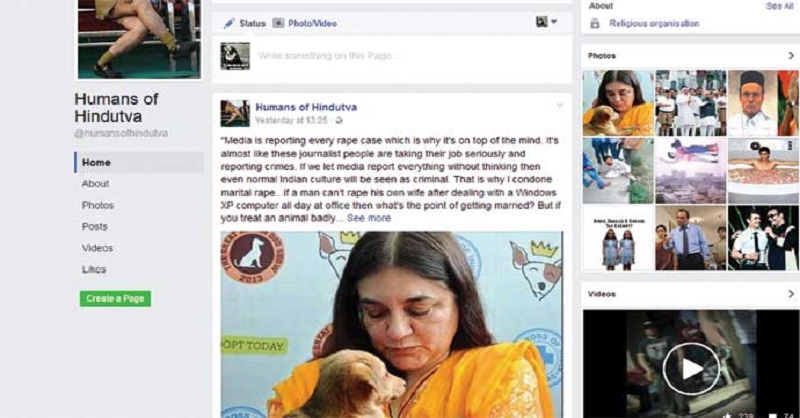
Task: Play the video in the Videos panel
Action: point(691,368)
